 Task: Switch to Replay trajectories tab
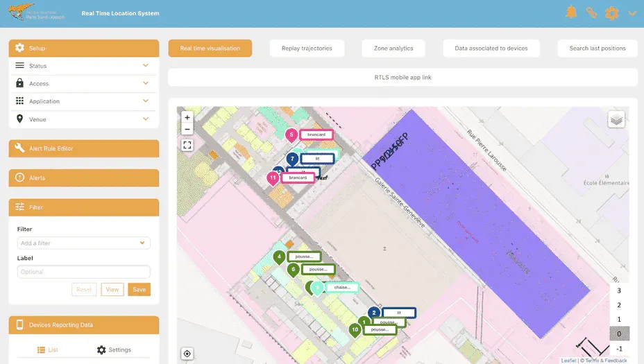point(307,48)
